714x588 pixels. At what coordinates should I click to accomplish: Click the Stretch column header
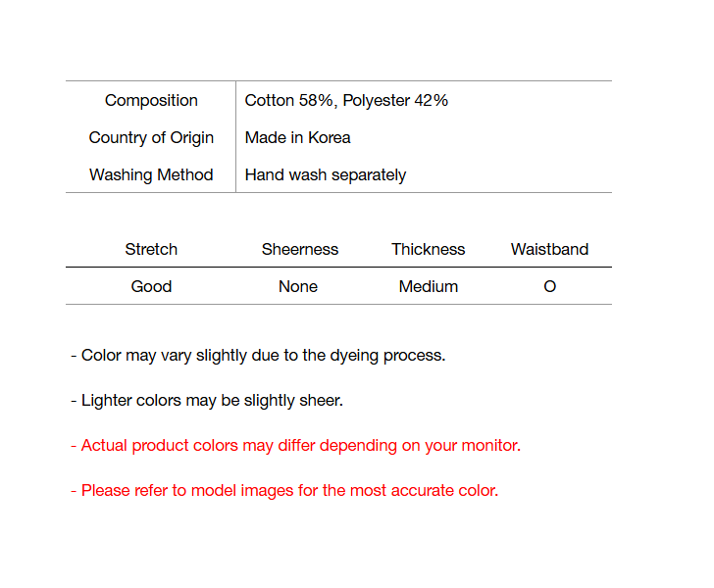point(151,249)
